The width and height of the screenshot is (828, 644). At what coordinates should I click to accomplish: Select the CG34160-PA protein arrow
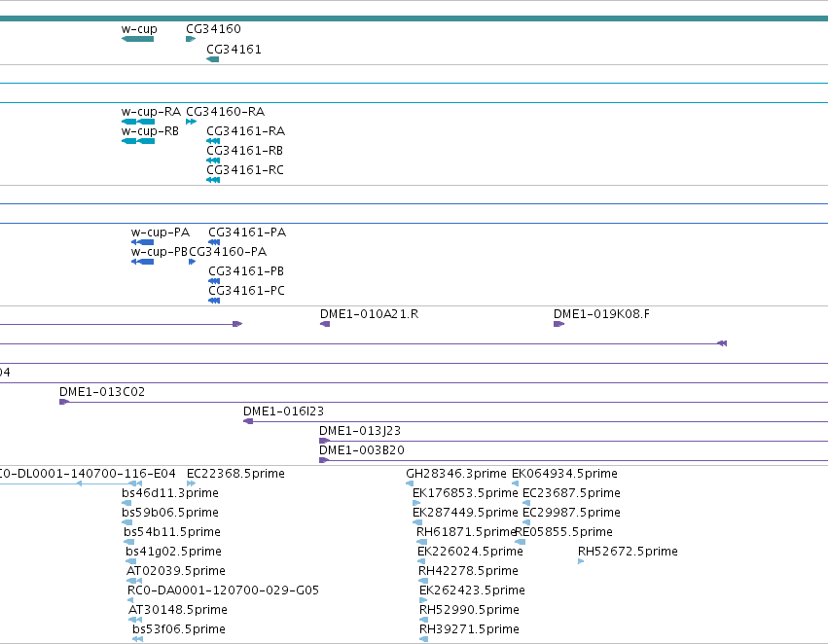tap(193, 263)
